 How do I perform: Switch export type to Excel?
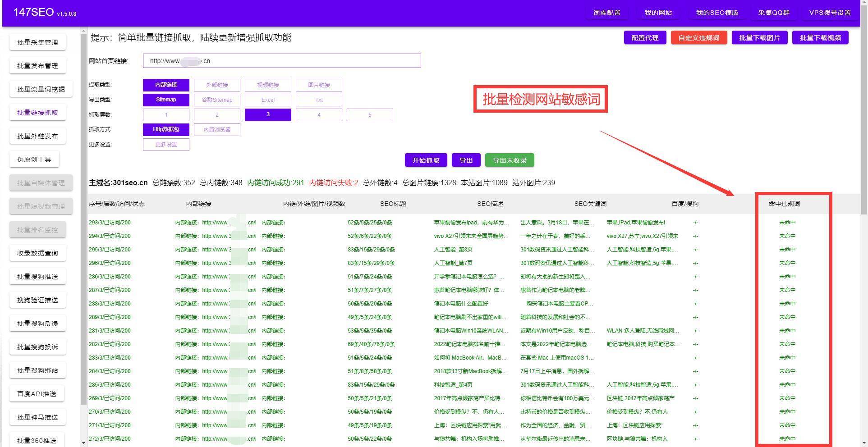(x=268, y=100)
